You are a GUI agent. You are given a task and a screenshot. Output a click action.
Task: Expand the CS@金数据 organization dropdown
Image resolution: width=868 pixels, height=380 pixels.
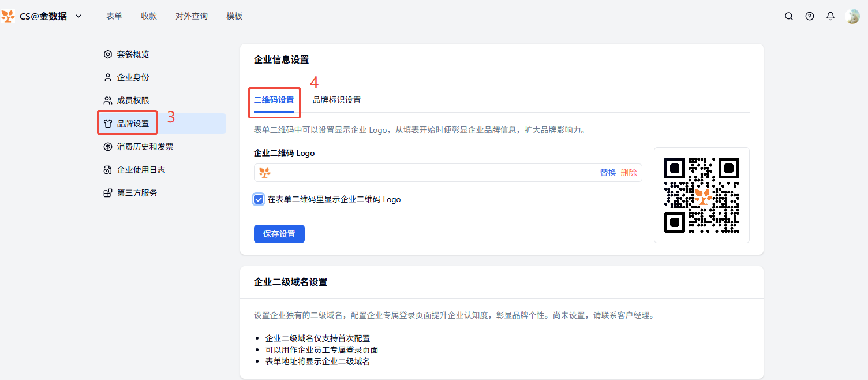(78, 16)
